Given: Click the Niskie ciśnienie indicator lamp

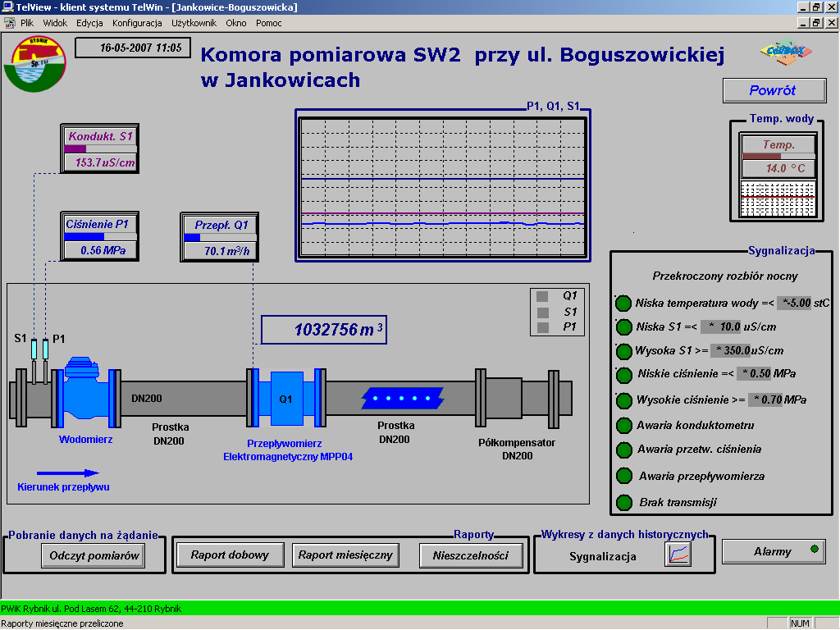Looking at the screenshot, I should click(x=623, y=375).
